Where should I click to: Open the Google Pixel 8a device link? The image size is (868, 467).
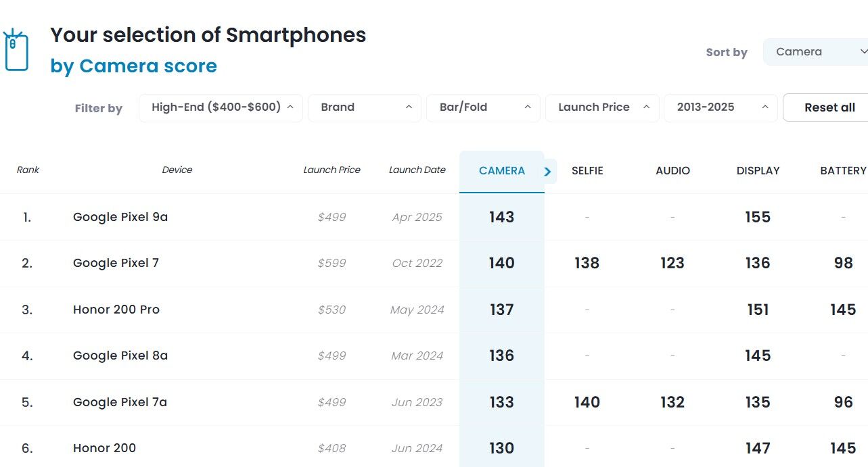[120, 355]
